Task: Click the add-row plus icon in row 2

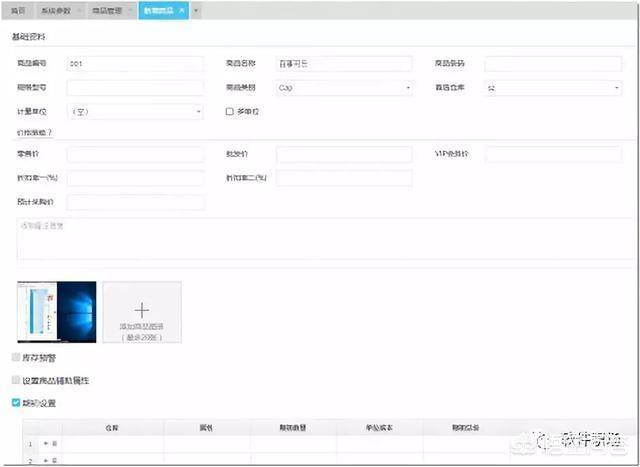Action: click(45, 460)
